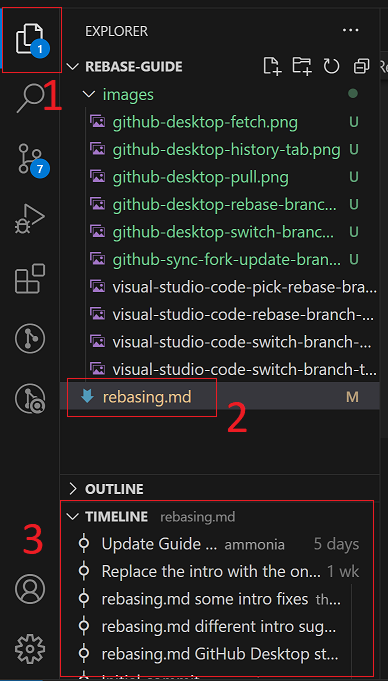Click the M status of rebasing.md
The height and width of the screenshot is (681, 388).
tap(352, 397)
